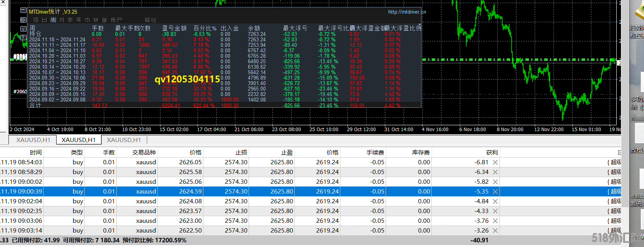Switch statistics to 日 daily view
This screenshot has height=247, width=644.
coord(44,20)
